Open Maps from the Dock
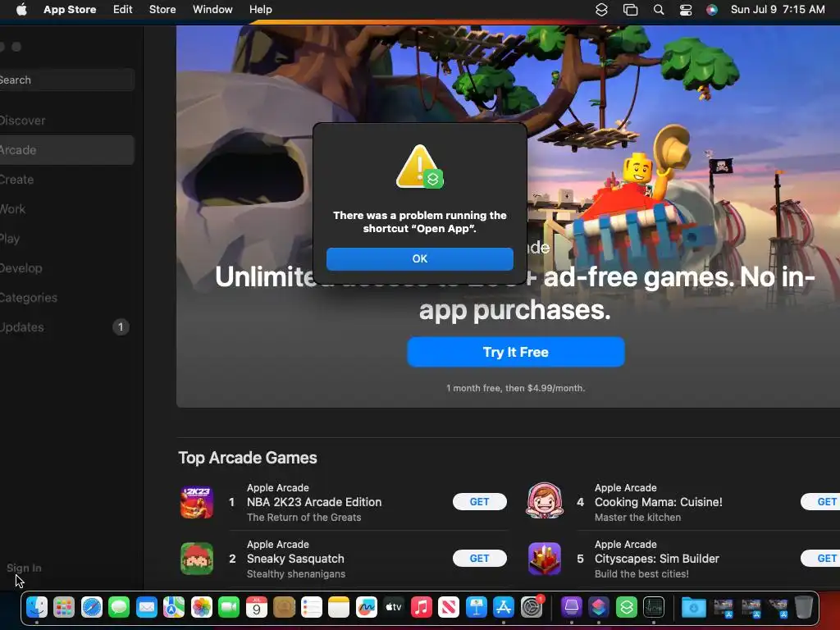This screenshot has height=630, width=840. [174, 607]
